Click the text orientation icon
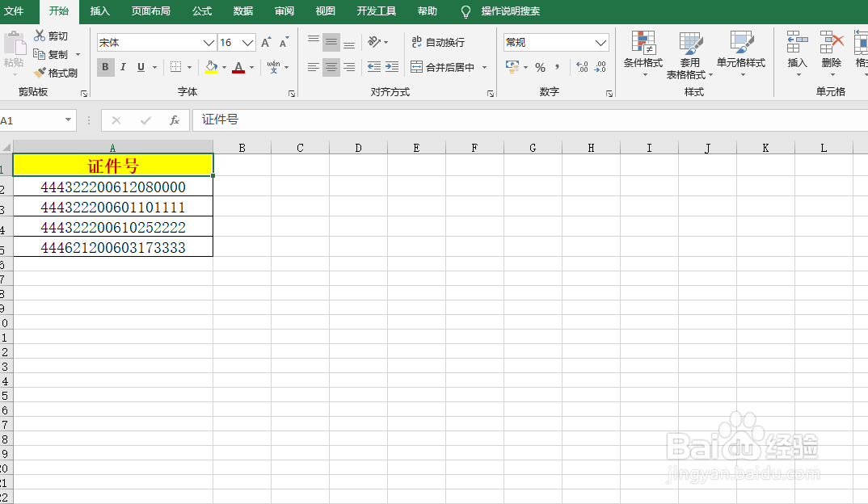 click(x=374, y=42)
